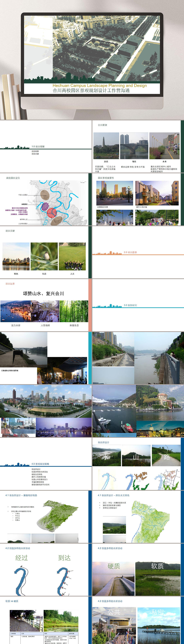Viewport: 184px width, 644px height.
Task: Click the caption '已建成的合川滨江路景观'
Action: 10,370
